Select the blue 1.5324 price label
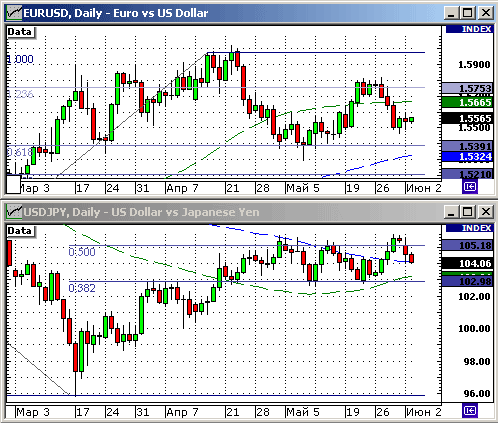 (x=467, y=157)
